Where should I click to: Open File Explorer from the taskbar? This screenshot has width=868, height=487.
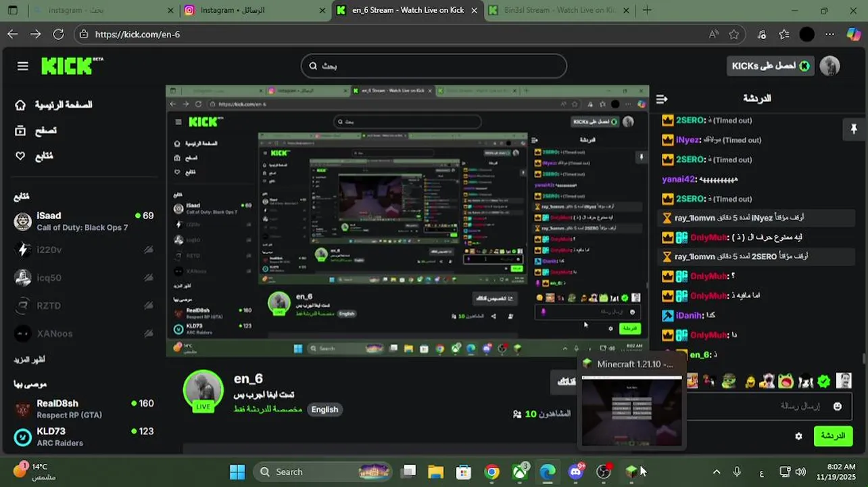click(x=436, y=471)
